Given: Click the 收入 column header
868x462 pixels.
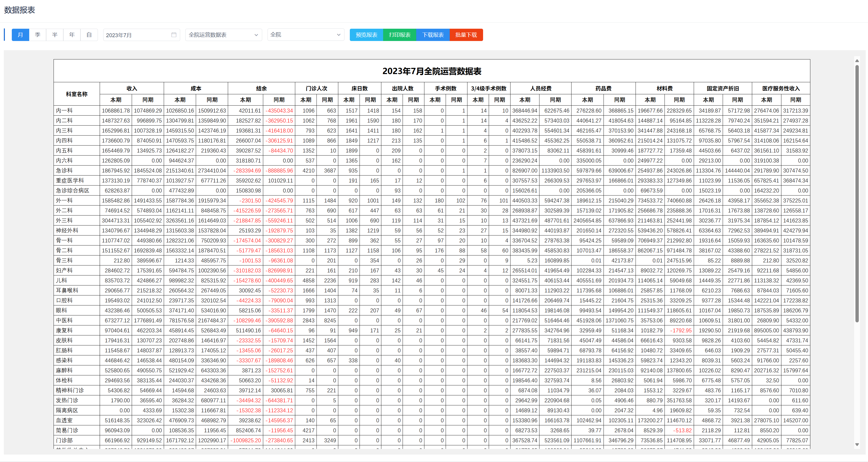Looking at the screenshot, I should click(x=132, y=88).
